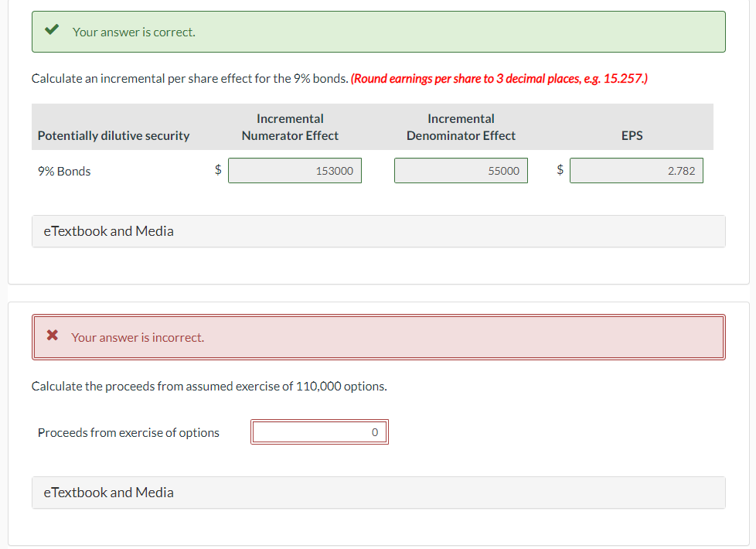
Task: Click the dollar sign before the EPS field
Action: (560, 169)
